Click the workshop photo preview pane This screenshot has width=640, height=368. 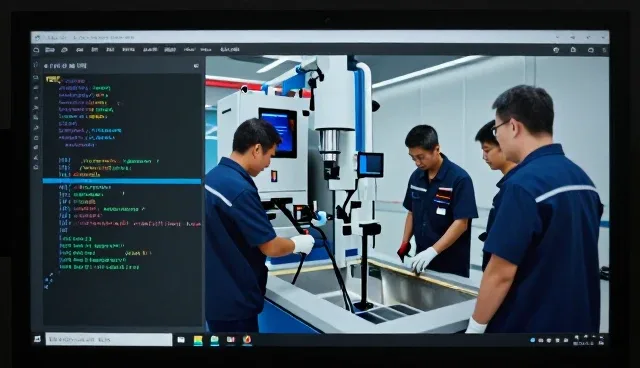coord(407,194)
